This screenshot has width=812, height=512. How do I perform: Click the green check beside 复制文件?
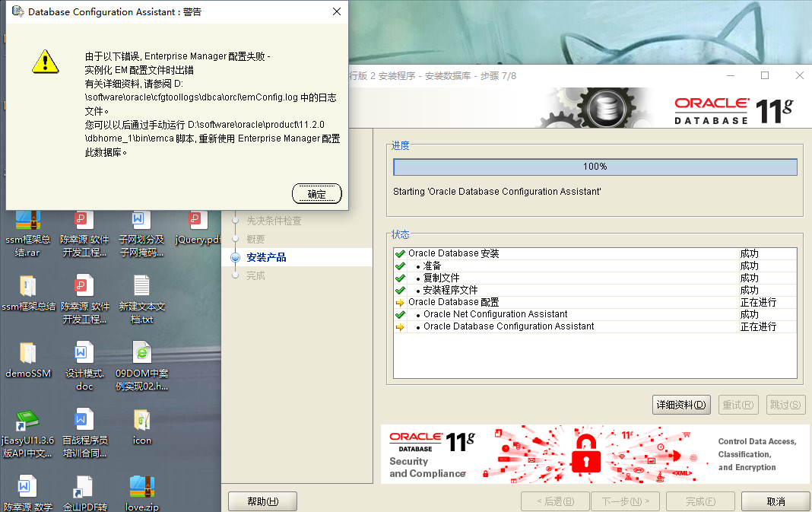[x=400, y=278]
